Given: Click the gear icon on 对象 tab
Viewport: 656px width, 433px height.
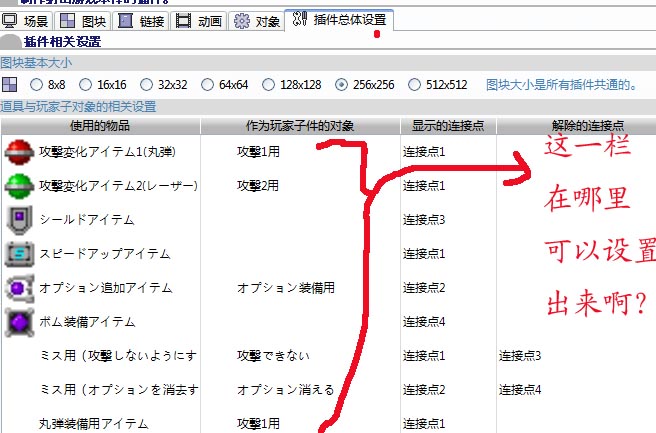Looking at the screenshot, I should (x=241, y=21).
